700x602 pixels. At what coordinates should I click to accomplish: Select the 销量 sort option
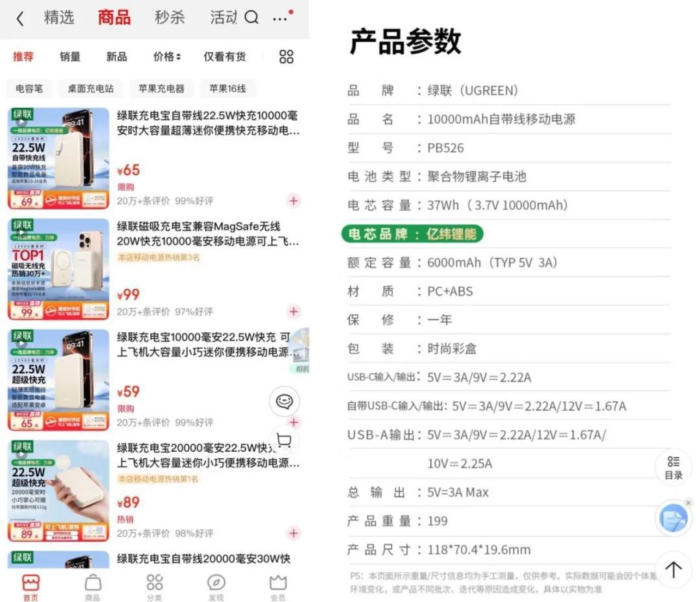pos(70,57)
